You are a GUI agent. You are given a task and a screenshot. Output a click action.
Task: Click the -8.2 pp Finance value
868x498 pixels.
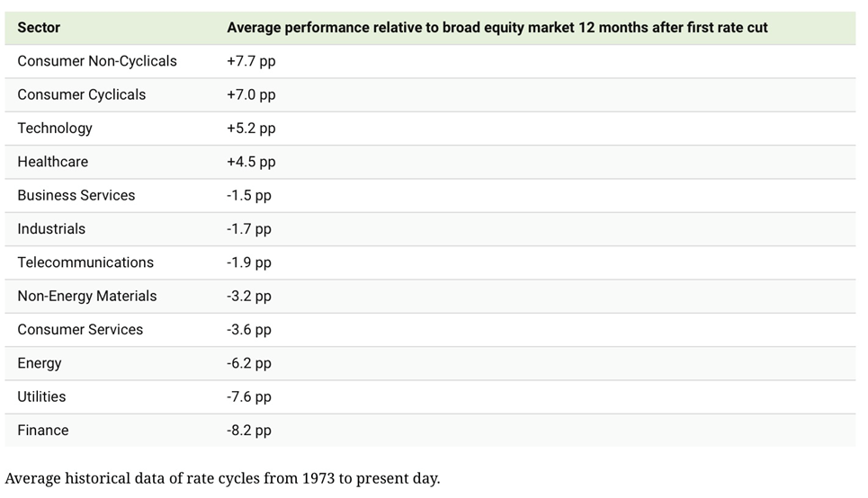[x=249, y=430]
